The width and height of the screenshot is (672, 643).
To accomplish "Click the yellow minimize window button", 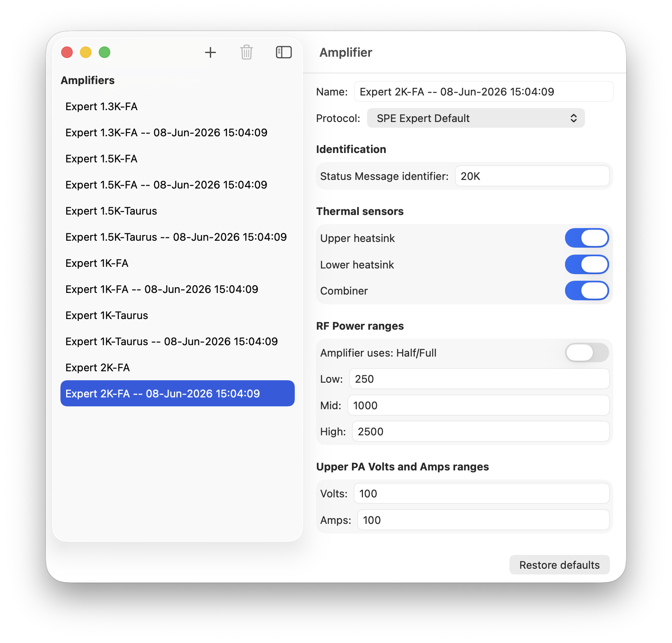I will click(x=86, y=52).
